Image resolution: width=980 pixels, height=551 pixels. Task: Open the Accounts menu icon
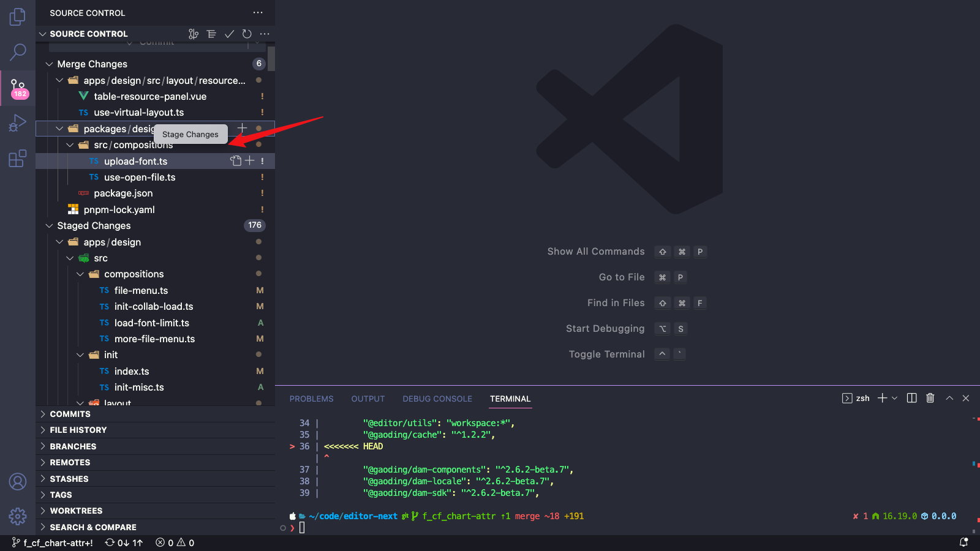point(18,482)
